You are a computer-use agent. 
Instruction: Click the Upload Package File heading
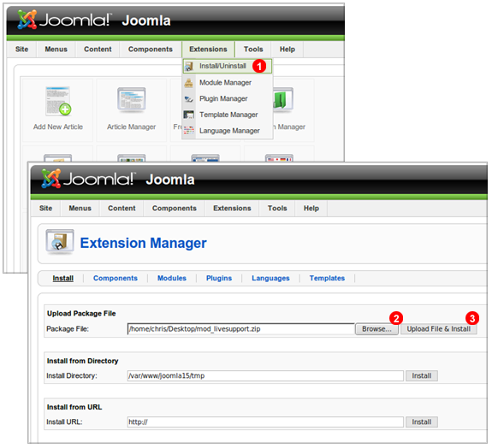coord(81,314)
